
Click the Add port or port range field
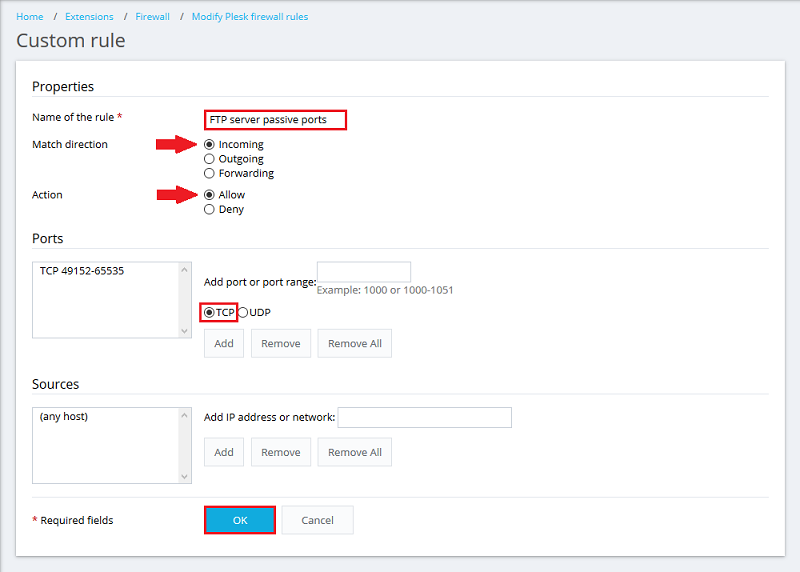[x=364, y=272]
